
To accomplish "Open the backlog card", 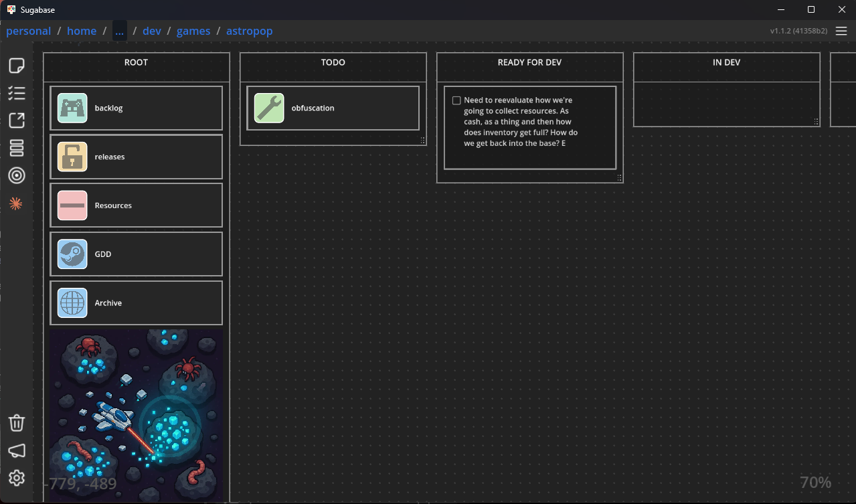I will (137, 108).
